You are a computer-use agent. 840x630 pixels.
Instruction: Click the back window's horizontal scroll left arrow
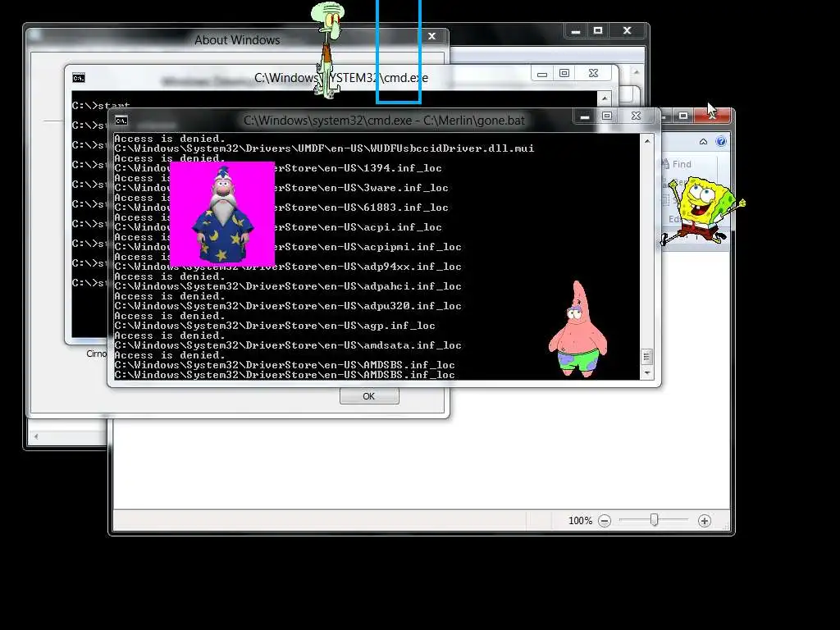pos(36,436)
